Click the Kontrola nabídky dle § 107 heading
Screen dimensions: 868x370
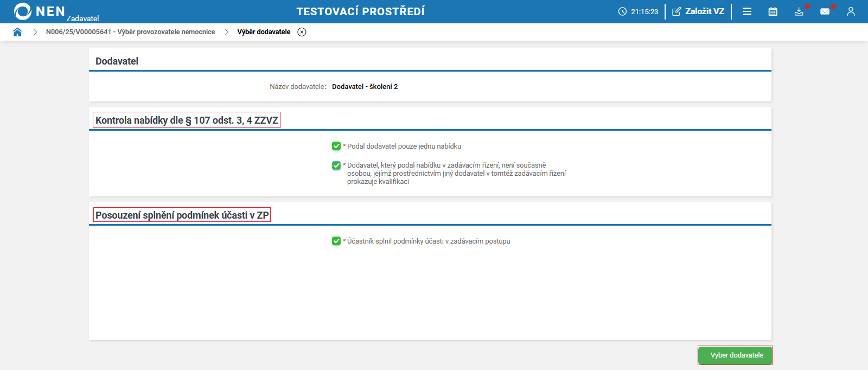click(x=187, y=120)
